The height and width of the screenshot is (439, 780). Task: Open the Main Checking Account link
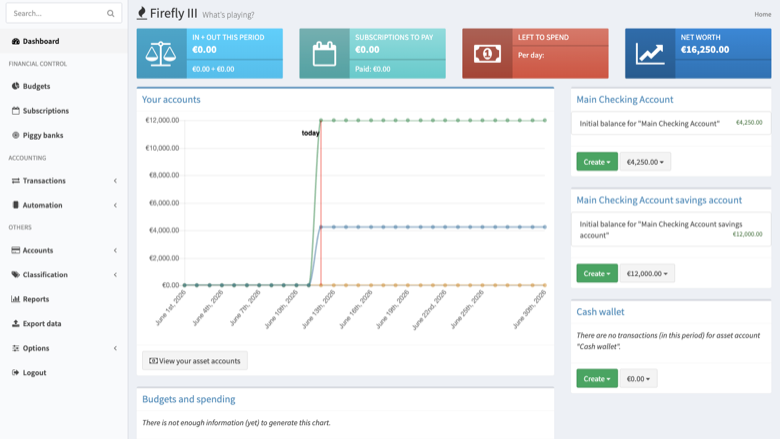tap(624, 99)
